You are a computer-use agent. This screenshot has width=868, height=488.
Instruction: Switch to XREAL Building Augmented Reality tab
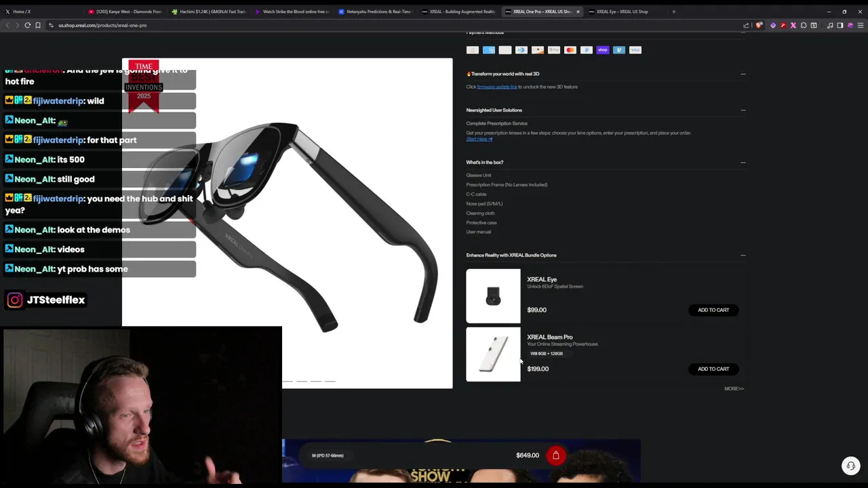(x=458, y=12)
